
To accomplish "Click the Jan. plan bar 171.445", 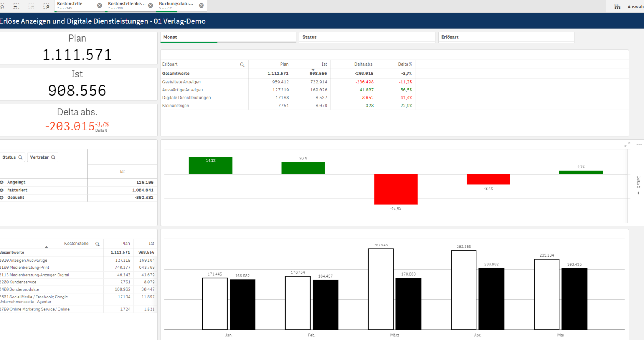I will [x=215, y=304].
